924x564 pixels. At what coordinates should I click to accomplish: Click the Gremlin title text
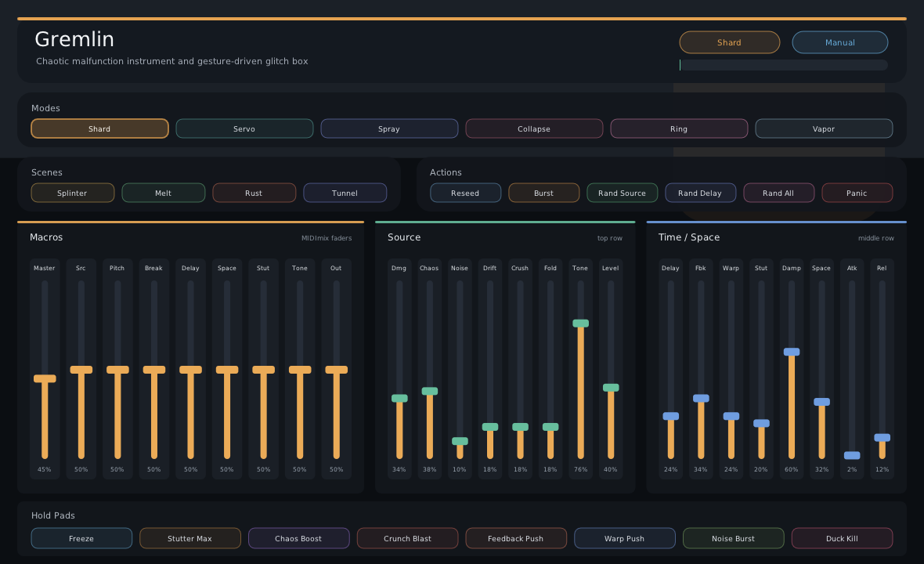point(74,39)
